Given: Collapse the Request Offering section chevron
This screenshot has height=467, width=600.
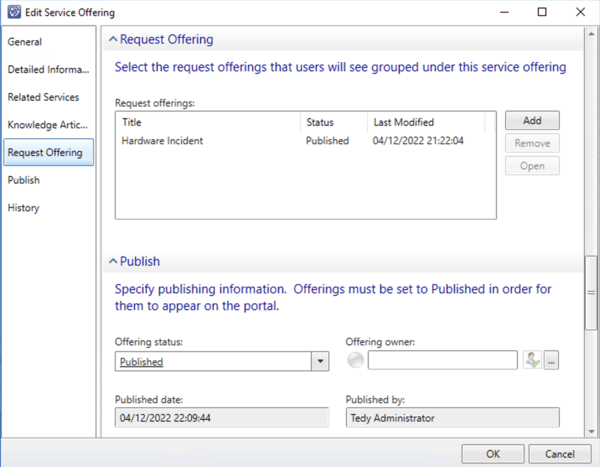Looking at the screenshot, I should click(113, 39).
